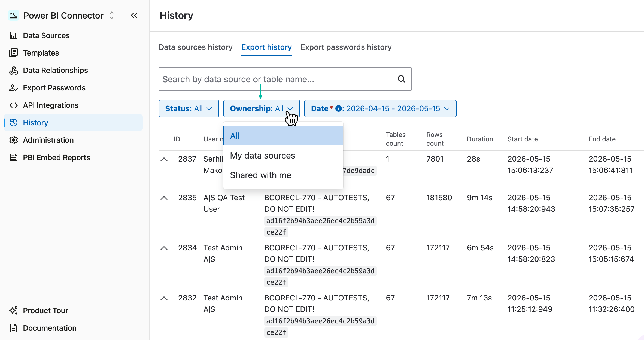Click the Rows count column header

coord(435,139)
